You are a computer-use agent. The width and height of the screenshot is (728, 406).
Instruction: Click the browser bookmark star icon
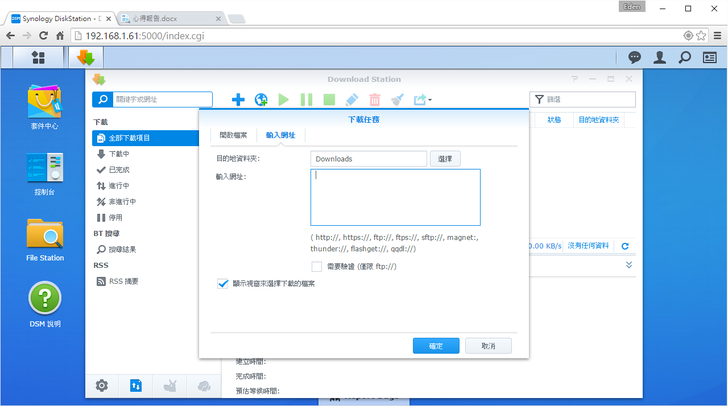[x=701, y=36]
